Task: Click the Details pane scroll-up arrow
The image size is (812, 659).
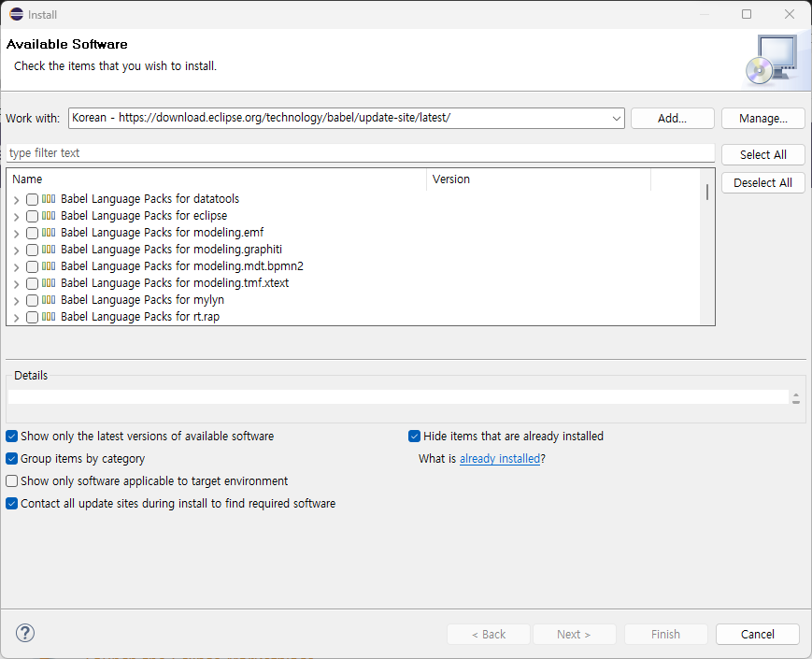Action: pyautogui.click(x=796, y=395)
